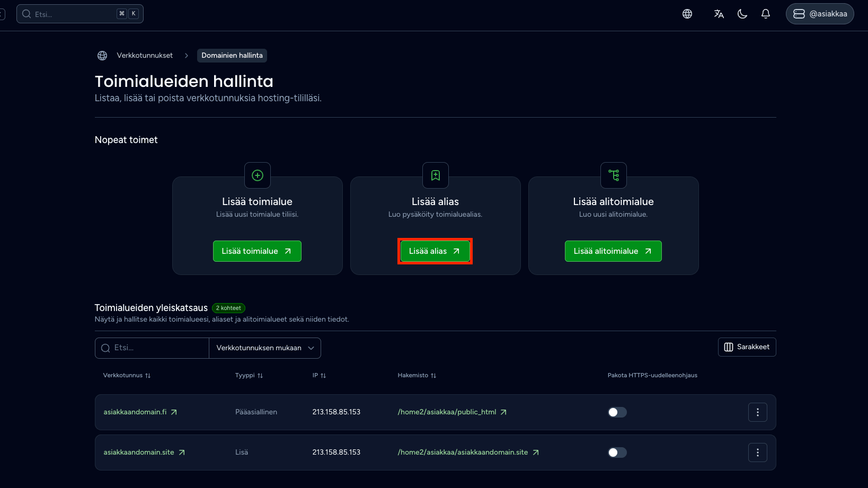This screenshot has width=868, height=488.
Task: Click the Pakota HTTPS-uudelleenohjaus column header
Action: click(652, 375)
